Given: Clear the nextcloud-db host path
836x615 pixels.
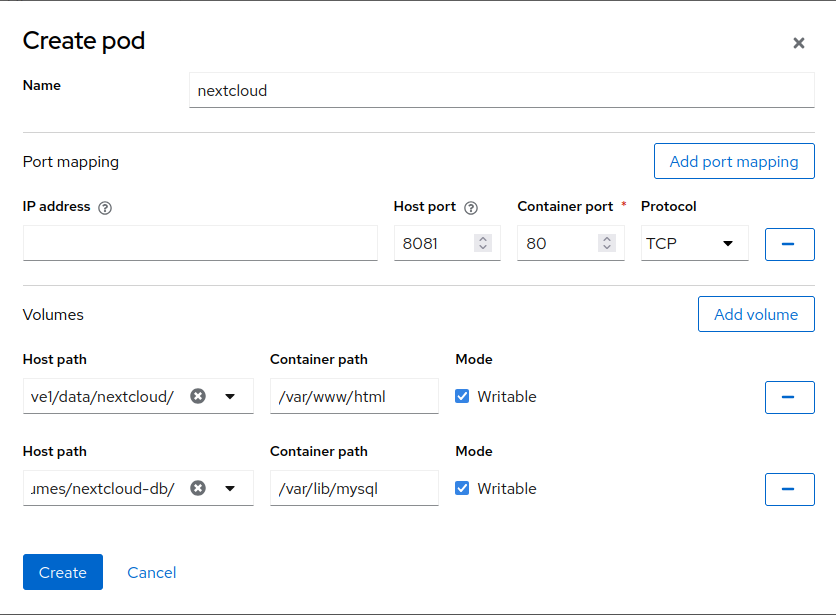Looking at the screenshot, I should (198, 488).
